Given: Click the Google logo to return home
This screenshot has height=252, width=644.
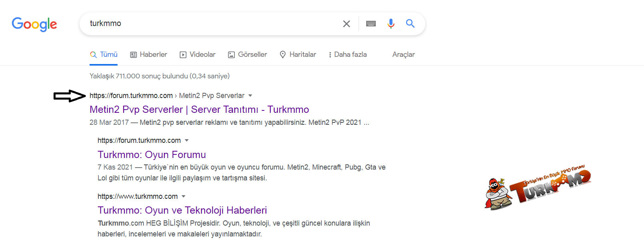Looking at the screenshot, I should pos(34,24).
